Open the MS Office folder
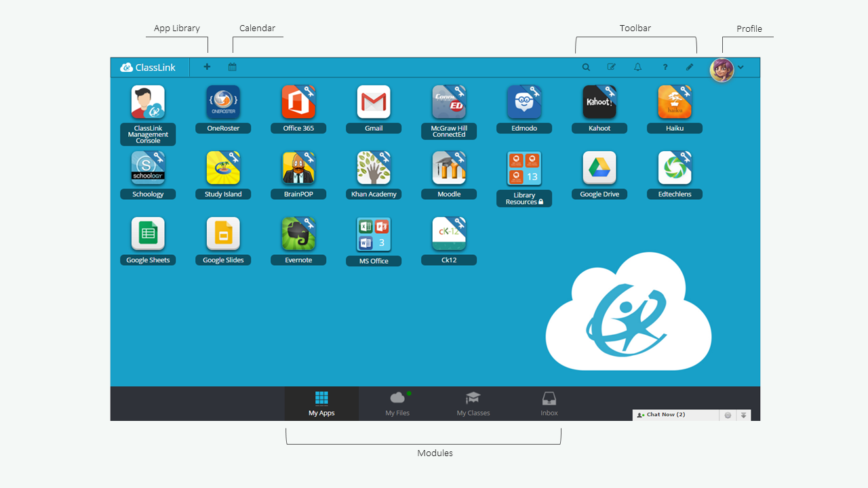The height and width of the screenshot is (488, 868). (x=374, y=235)
